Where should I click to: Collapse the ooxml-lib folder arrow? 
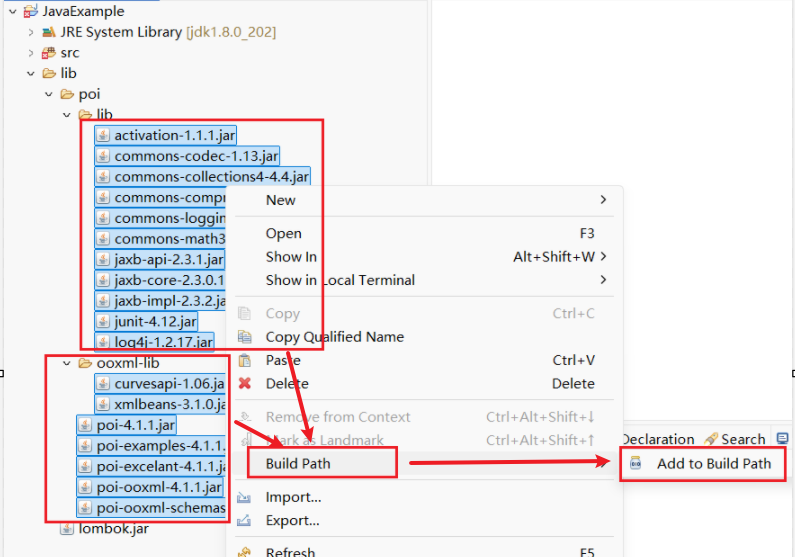67,363
